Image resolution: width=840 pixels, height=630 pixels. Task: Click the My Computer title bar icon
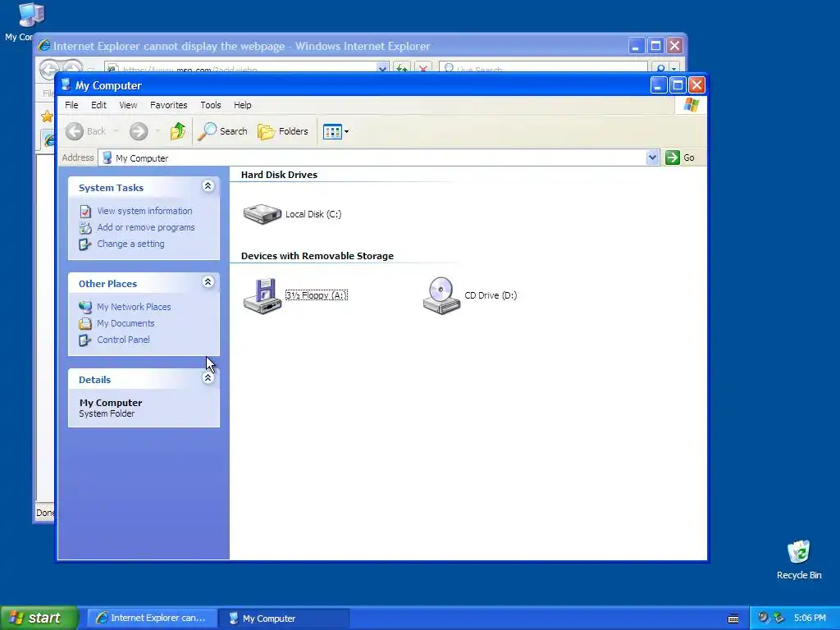click(66, 84)
